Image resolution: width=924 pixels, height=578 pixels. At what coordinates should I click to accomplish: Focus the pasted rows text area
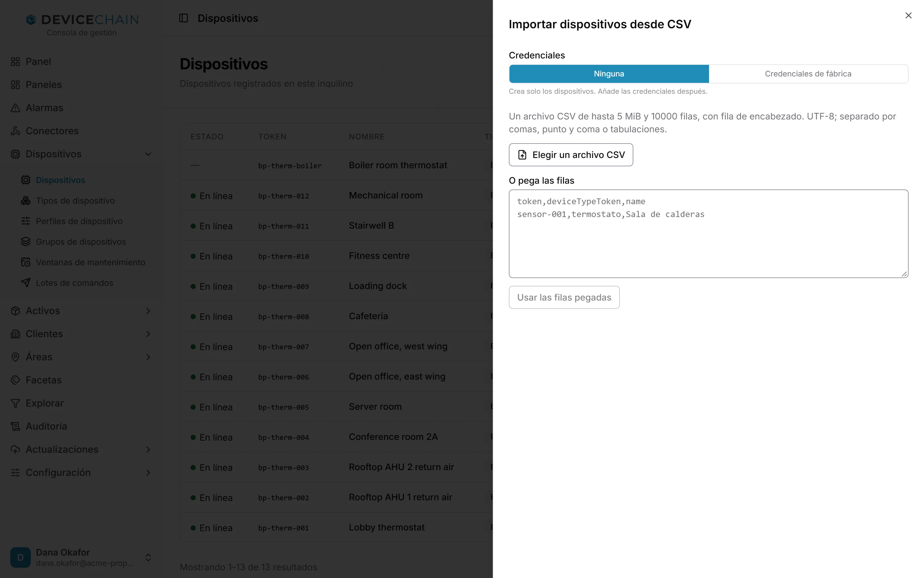tap(708, 233)
